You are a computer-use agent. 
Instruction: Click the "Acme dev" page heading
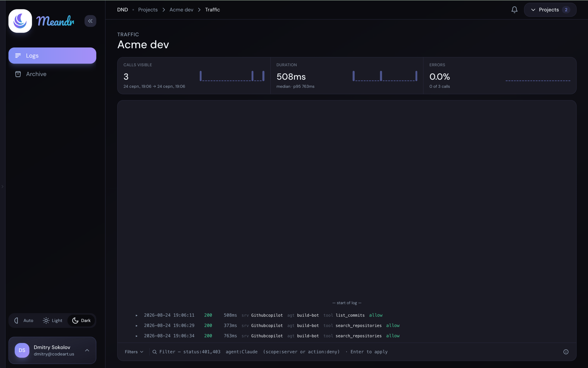tap(143, 45)
